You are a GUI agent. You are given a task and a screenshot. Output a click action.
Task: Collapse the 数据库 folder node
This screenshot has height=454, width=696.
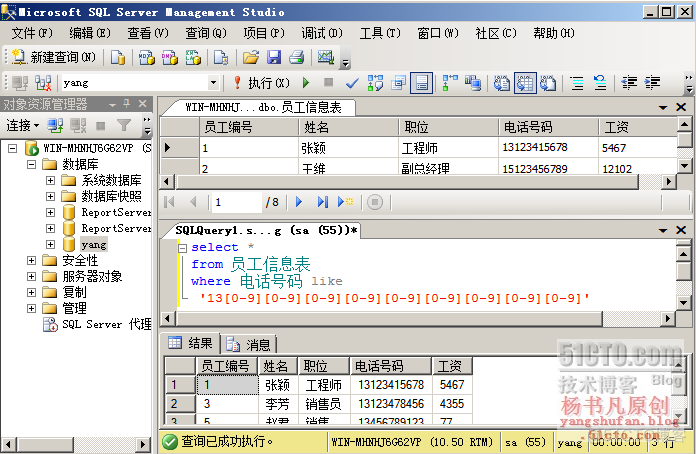coord(32,164)
